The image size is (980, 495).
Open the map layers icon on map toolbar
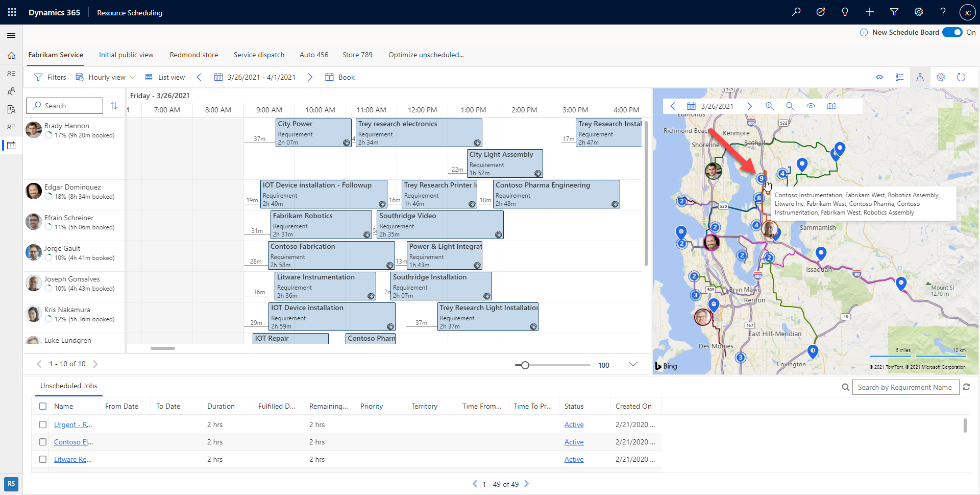(x=832, y=106)
